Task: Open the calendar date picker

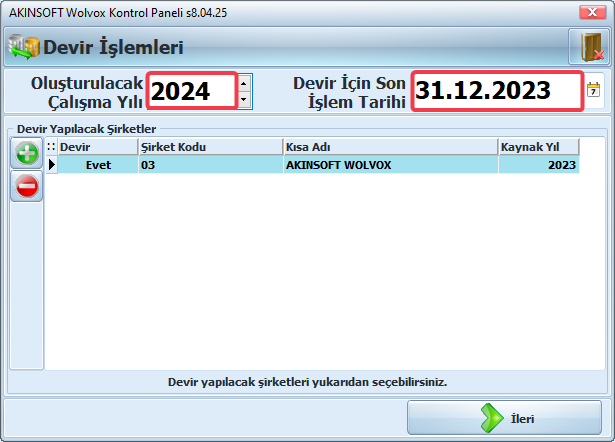Action: click(x=593, y=90)
